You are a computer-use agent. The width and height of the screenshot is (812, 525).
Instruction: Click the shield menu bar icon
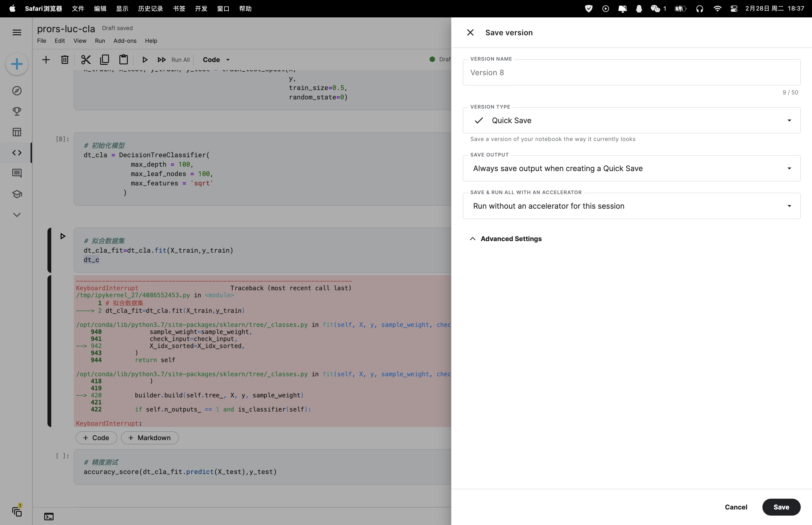(x=589, y=8)
